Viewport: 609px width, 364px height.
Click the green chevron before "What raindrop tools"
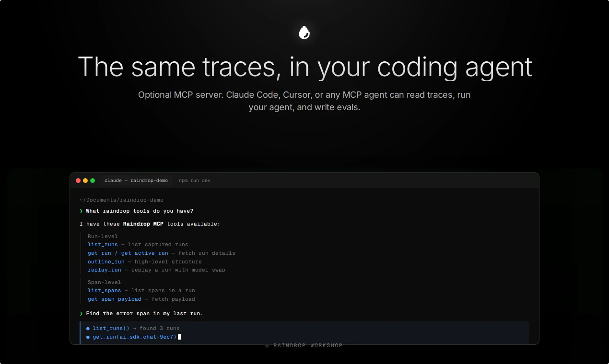click(x=81, y=211)
